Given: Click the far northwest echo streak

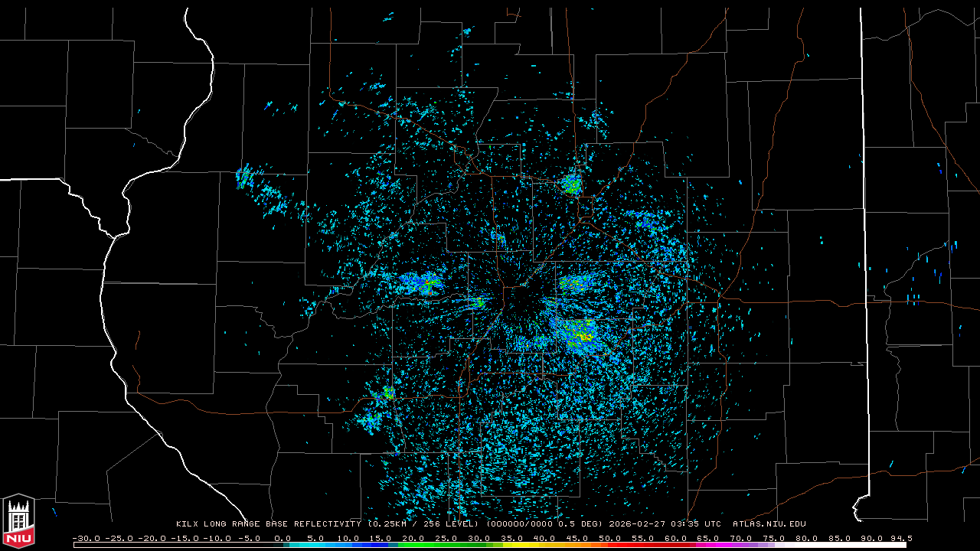Looking at the screenshot, I should pos(244,177).
